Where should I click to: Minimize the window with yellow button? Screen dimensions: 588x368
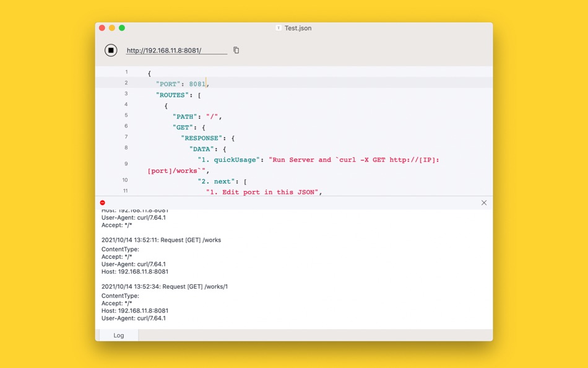point(112,28)
